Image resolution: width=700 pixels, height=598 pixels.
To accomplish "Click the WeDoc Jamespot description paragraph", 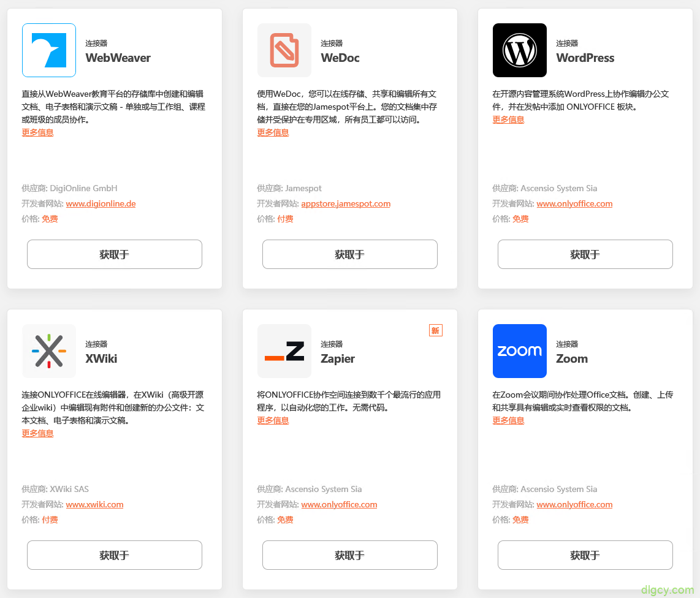I will 347,107.
